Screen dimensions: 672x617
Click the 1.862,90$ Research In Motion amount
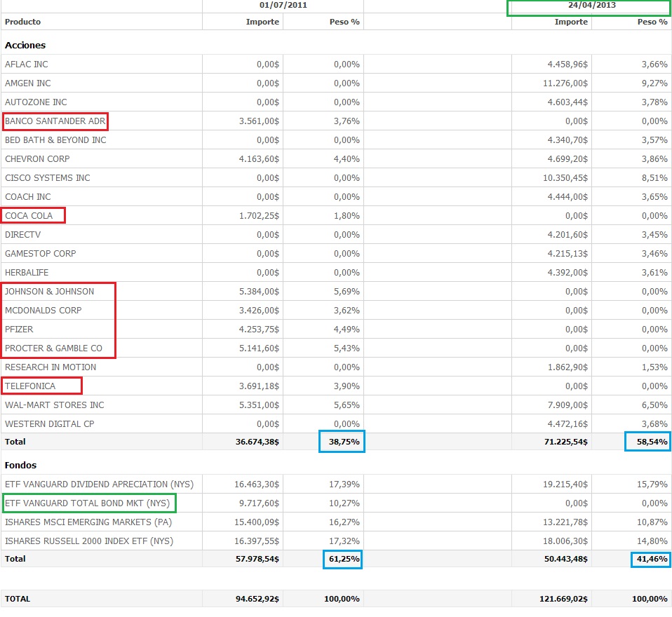tap(567, 367)
